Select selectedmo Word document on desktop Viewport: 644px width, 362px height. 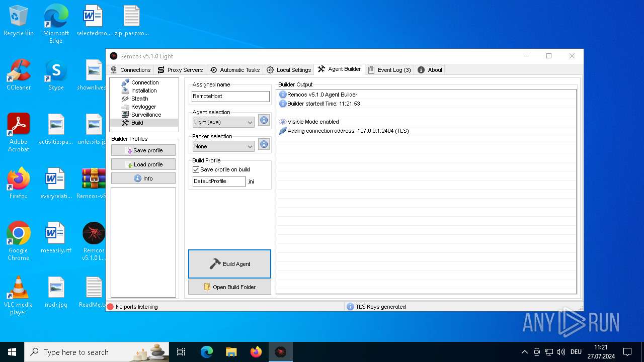click(94, 21)
